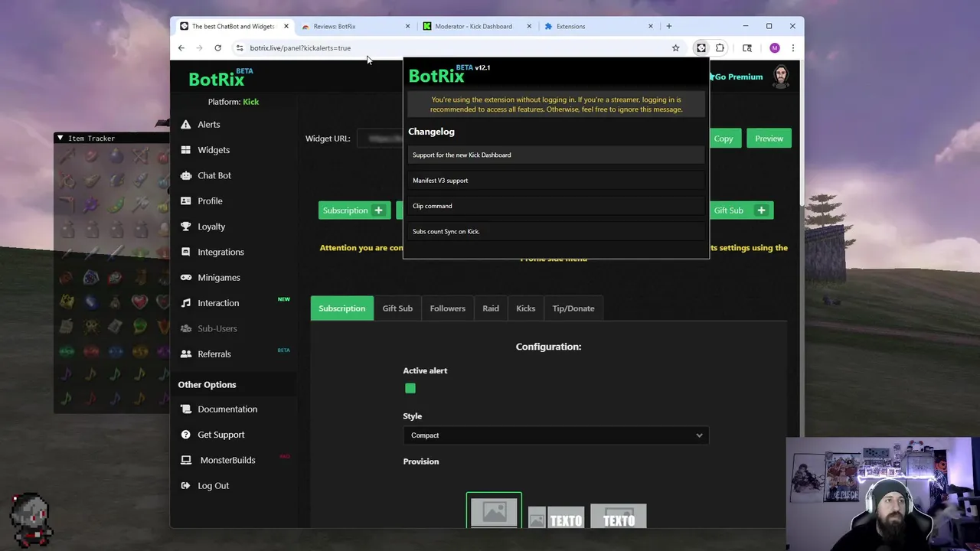The image size is (980, 551).
Task: Switch to the Gift Sub tab
Action: tap(397, 308)
